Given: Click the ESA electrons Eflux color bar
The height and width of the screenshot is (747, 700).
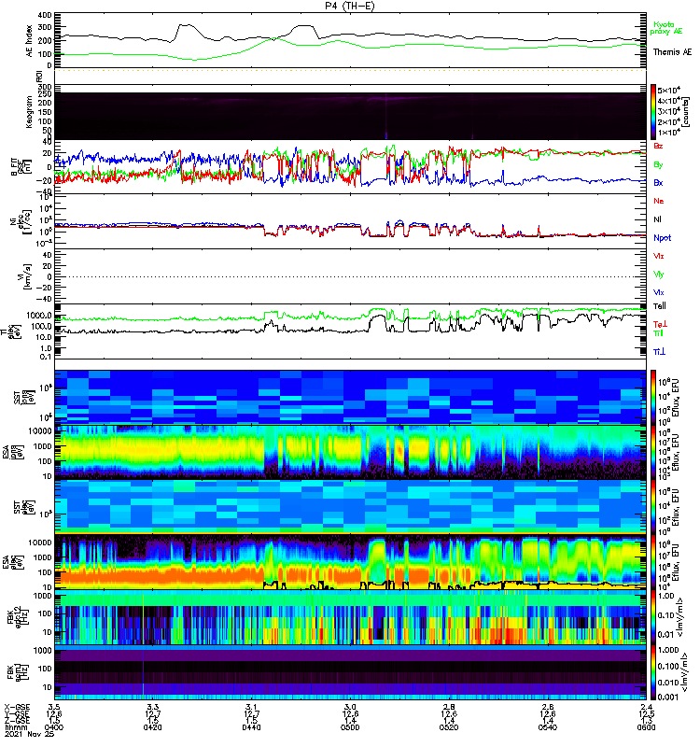Looking at the screenshot, I should (x=653, y=562).
